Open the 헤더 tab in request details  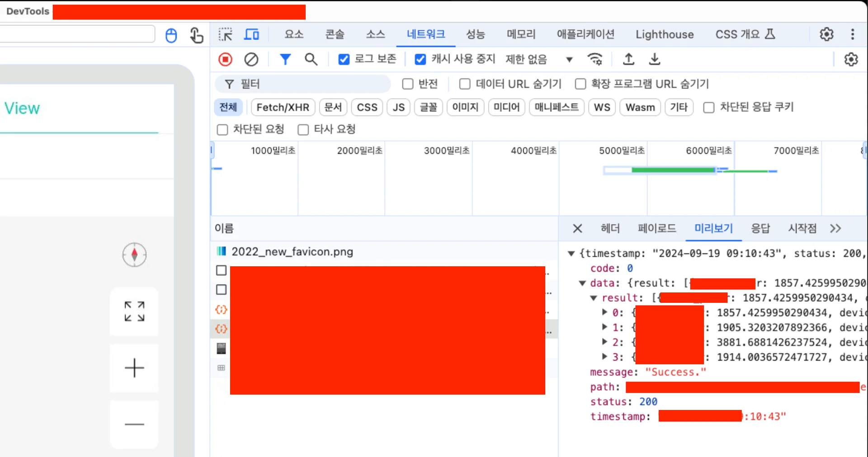(610, 228)
